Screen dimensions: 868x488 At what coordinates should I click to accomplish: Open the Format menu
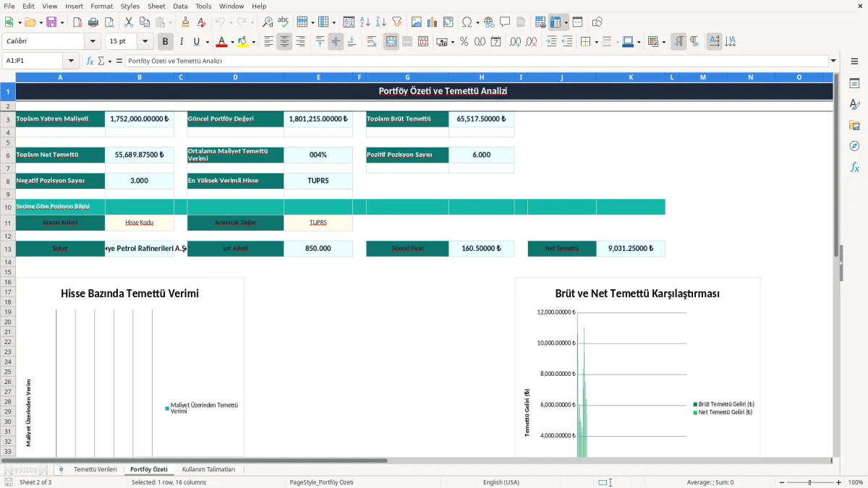click(x=102, y=6)
